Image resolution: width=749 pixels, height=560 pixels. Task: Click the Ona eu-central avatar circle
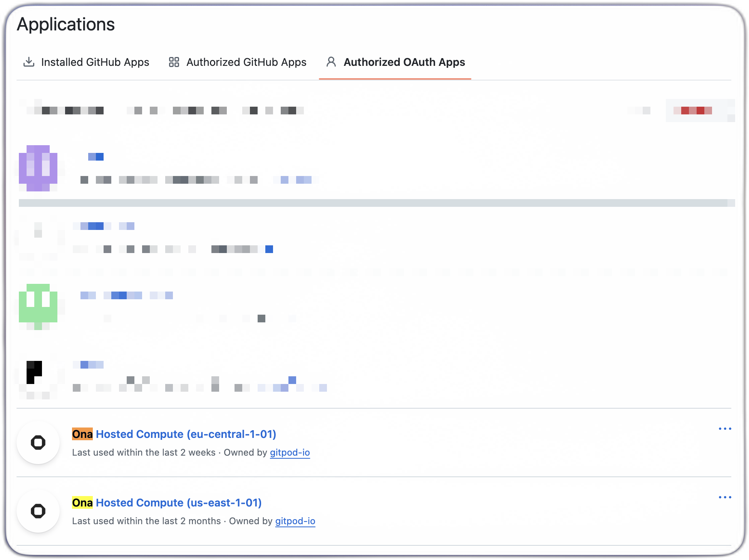38,443
